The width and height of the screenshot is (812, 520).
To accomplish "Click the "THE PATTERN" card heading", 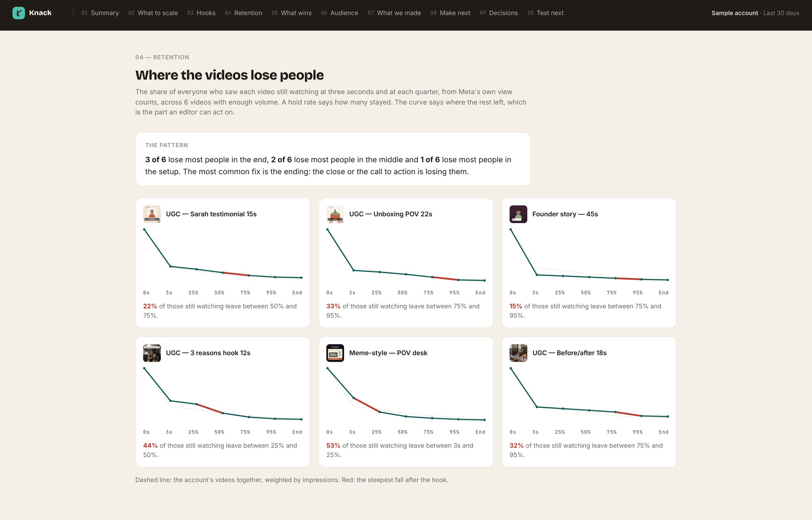I will (x=166, y=145).
